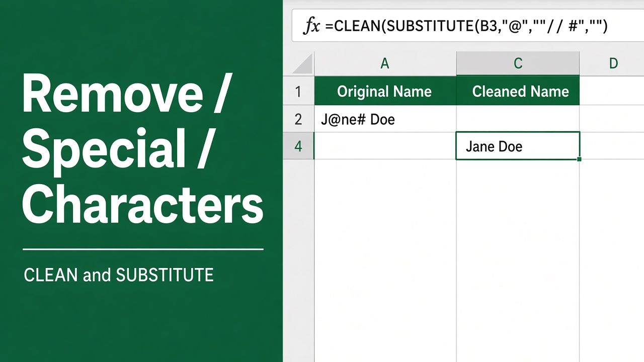644x362 pixels.
Task: Select row 4 header
Action: coord(298,146)
